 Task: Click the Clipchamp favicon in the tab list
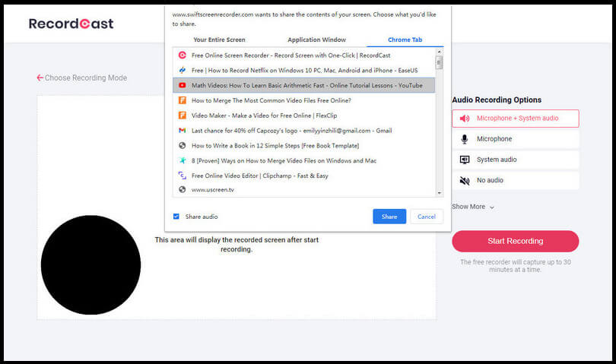click(x=183, y=176)
